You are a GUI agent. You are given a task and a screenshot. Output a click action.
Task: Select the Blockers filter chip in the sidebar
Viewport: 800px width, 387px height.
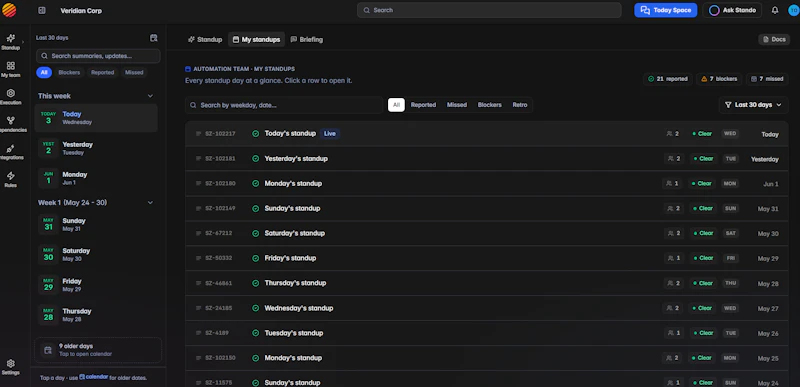coord(69,72)
